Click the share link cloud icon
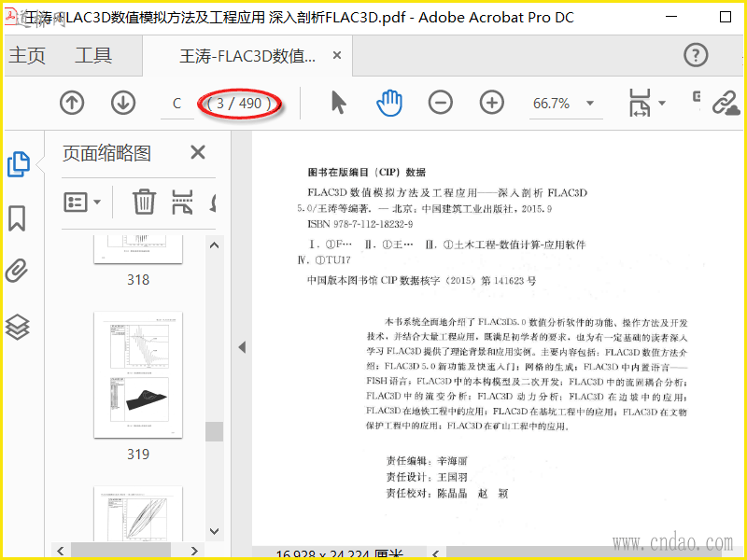The image size is (747, 560). coord(726,103)
